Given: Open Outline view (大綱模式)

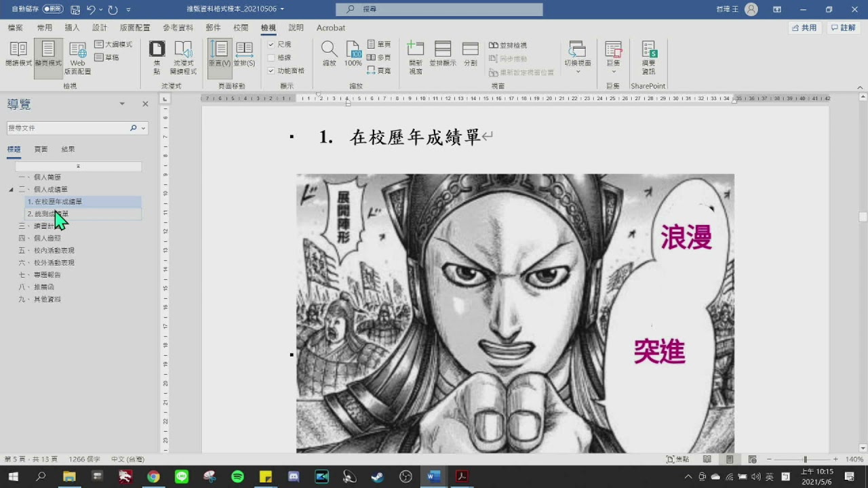Looking at the screenshot, I should pyautogui.click(x=113, y=44).
